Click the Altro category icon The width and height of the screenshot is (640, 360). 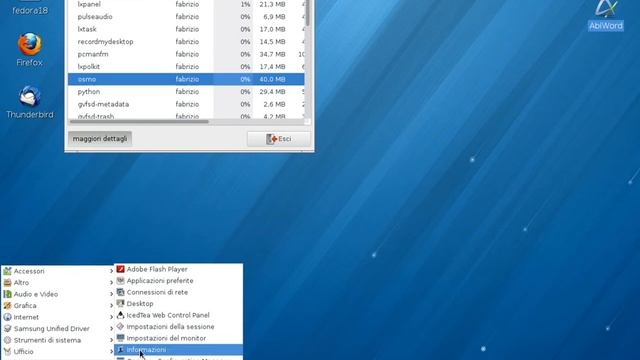(7, 282)
